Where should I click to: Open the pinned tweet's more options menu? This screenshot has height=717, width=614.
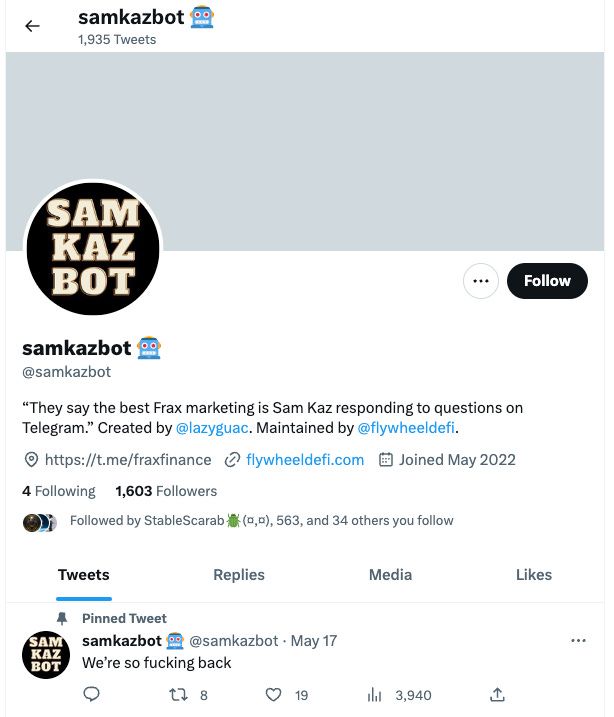point(578,640)
